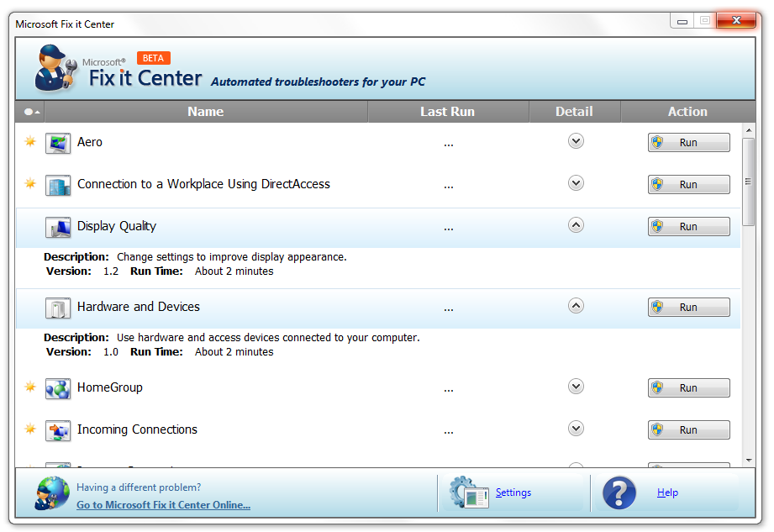Image resolution: width=774 pixels, height=532 pixels.
Task: Click the Fix it mechanic logo in header
Action: (55, 68)
